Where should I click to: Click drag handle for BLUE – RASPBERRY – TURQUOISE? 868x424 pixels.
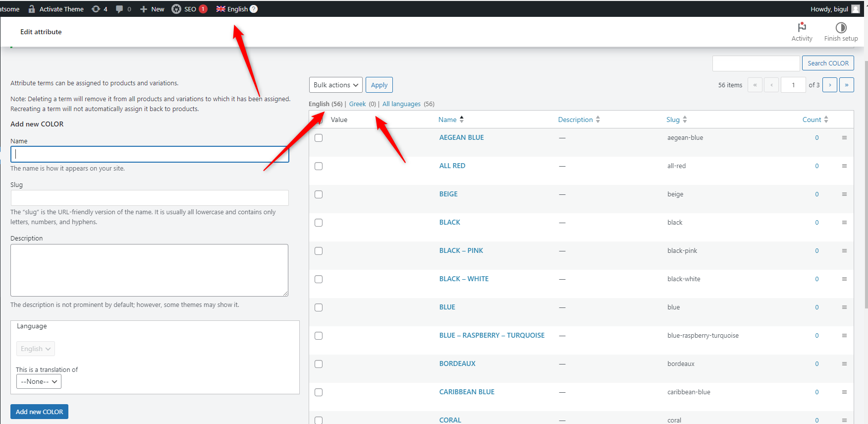click(844, 336)
